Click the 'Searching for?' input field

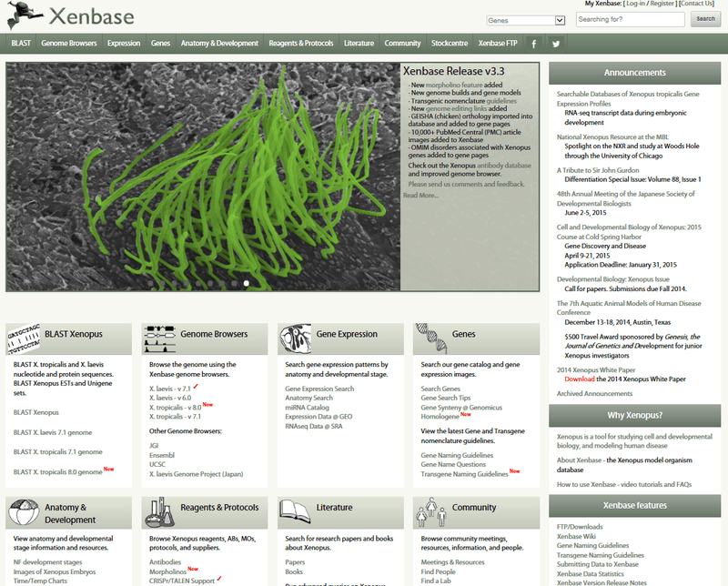[x=632, y=19]
